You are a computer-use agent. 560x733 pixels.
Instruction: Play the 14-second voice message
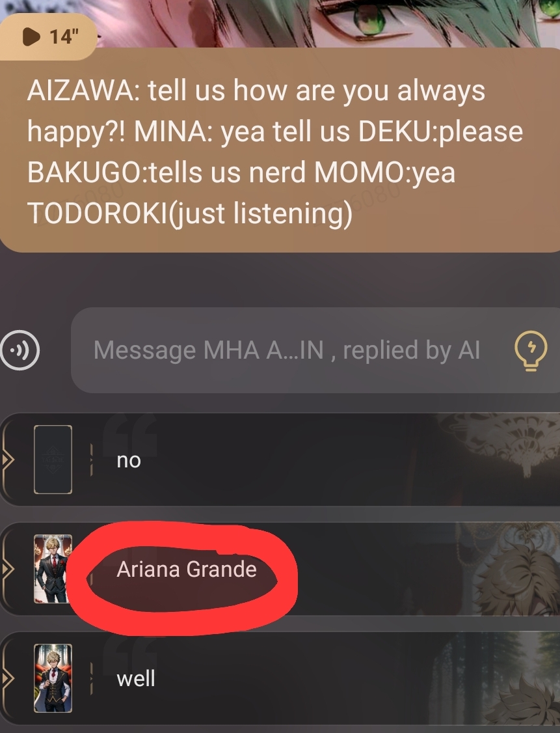pyautogui.click(x=48, y=36)
